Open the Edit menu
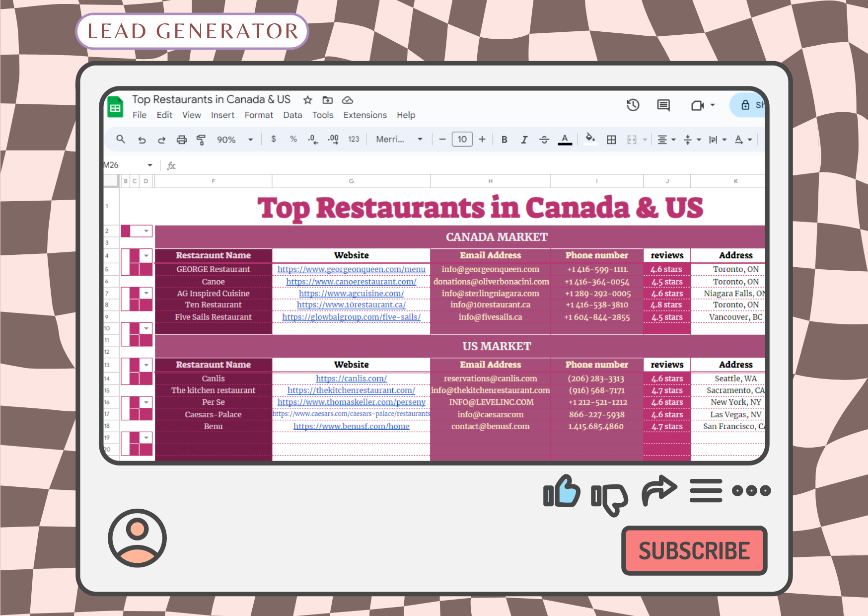The width and height of the screenshot is (868, 616). pos(164,115)
